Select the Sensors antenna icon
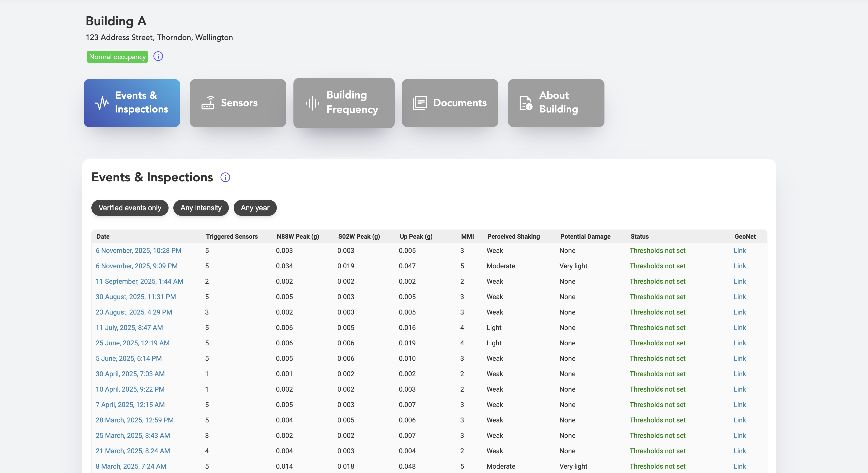The image size is (868, 473). 208,103
